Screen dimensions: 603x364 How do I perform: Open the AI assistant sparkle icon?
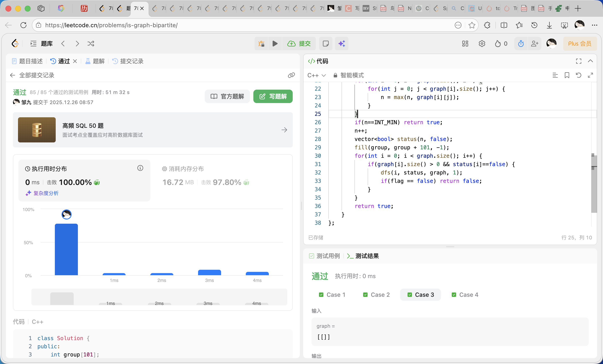[342, 44]
